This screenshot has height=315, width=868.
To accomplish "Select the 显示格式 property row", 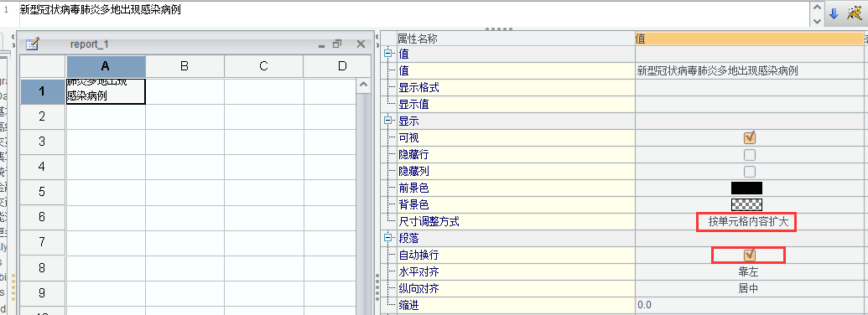I will [x=516, y=87].
